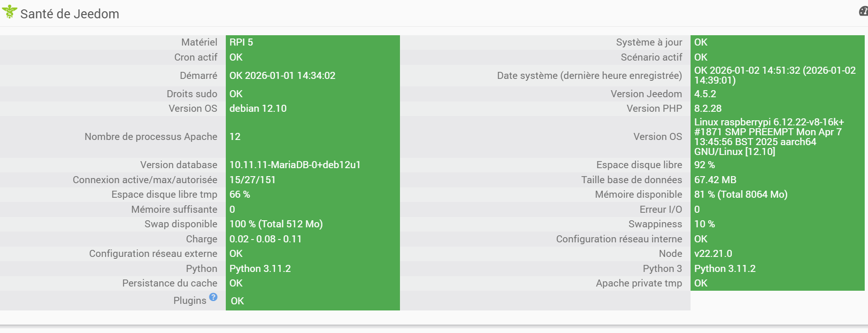This screenshot has height=333, width=868.
Task: Select the 15/27/151 connection count value
Action: pos(252,180)
